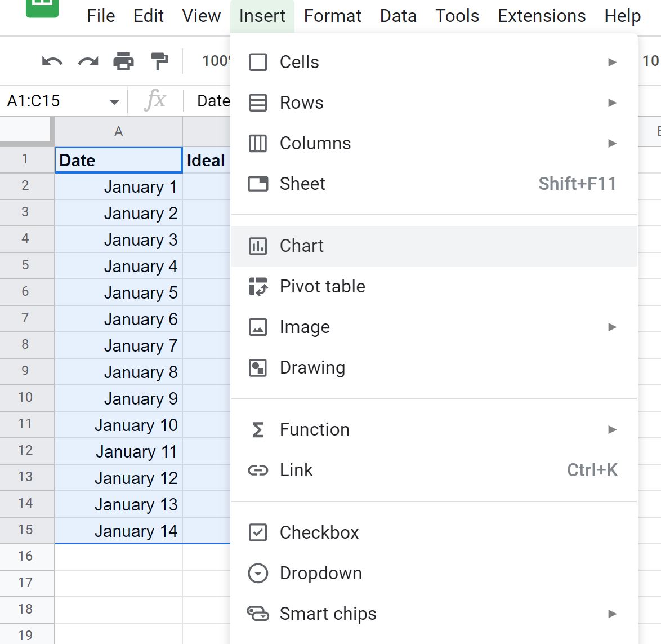Click the Drawing icon in menu
Viewport: 661px width, 644px height.
click(x=258, y=368)
